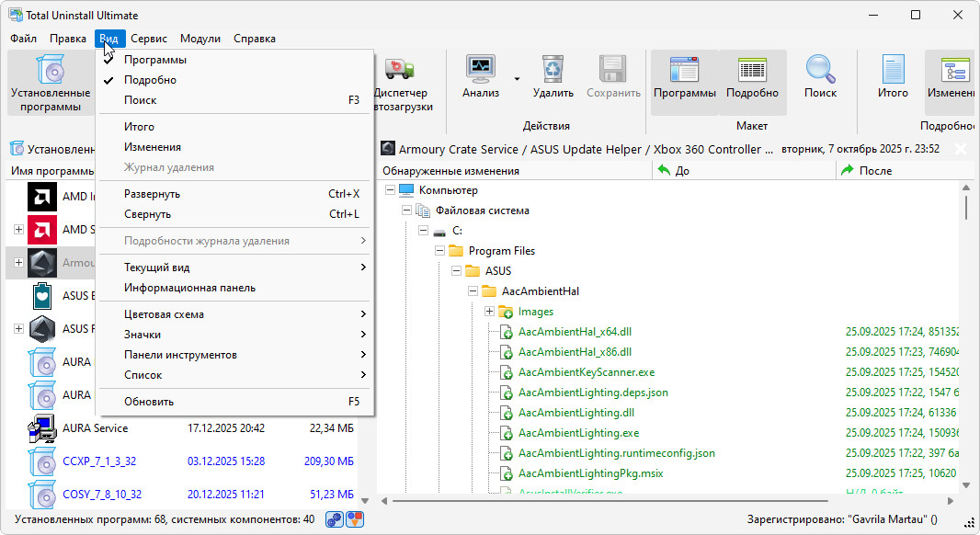The width and height of the screenshot is (980, 535).
Task: Collapse the Program Files tree node
Action: pyautogui.click(x=439, y=251)
